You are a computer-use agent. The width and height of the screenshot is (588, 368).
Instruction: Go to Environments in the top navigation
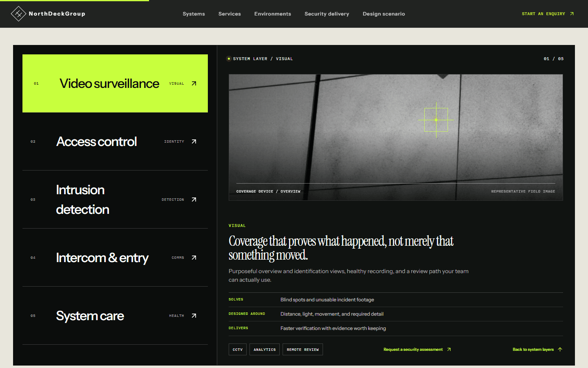click(x=273, y=14)
